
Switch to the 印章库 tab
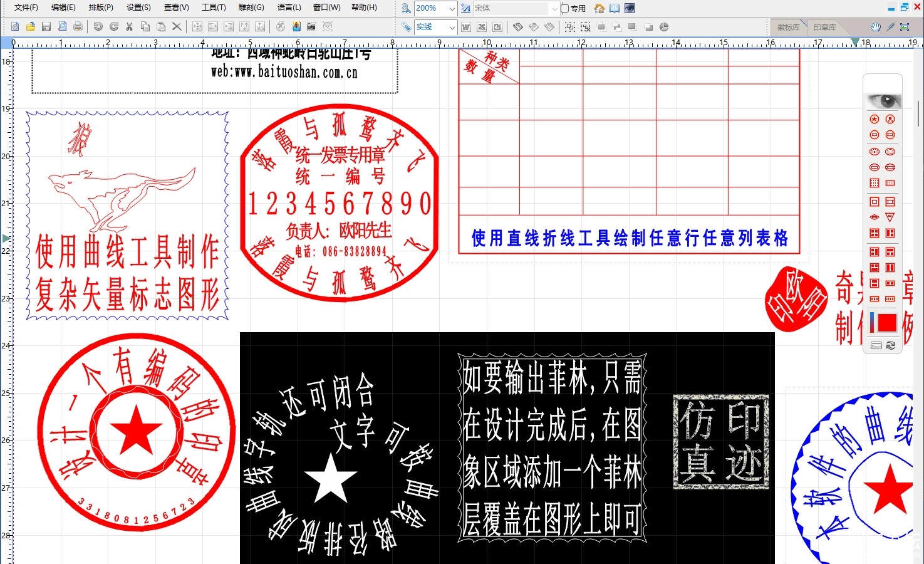(x=824, y=27)
